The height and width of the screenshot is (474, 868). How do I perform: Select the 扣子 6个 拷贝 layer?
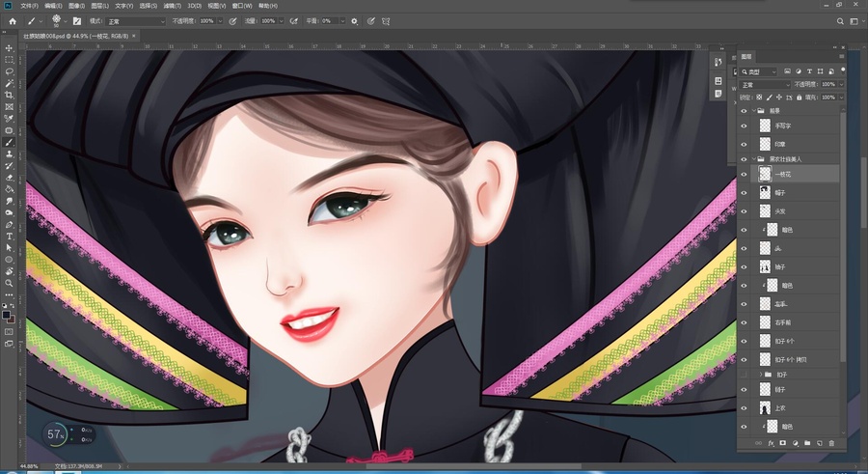point(796,360)
